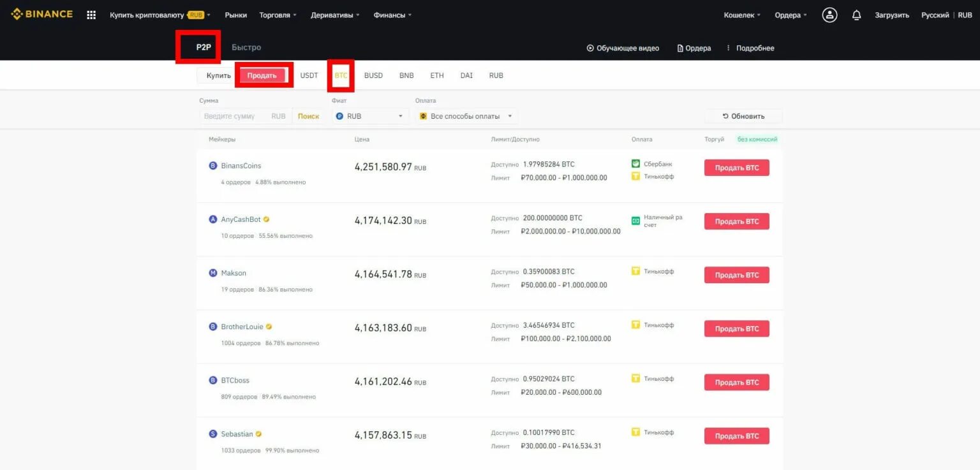Open the user profile icon
This screenshot has height=470, width=980.
829,15
